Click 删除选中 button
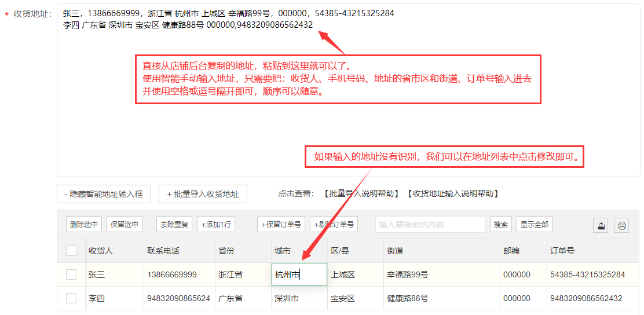The height and width of the screenshot is (315, 644). [x=84, y=225]
